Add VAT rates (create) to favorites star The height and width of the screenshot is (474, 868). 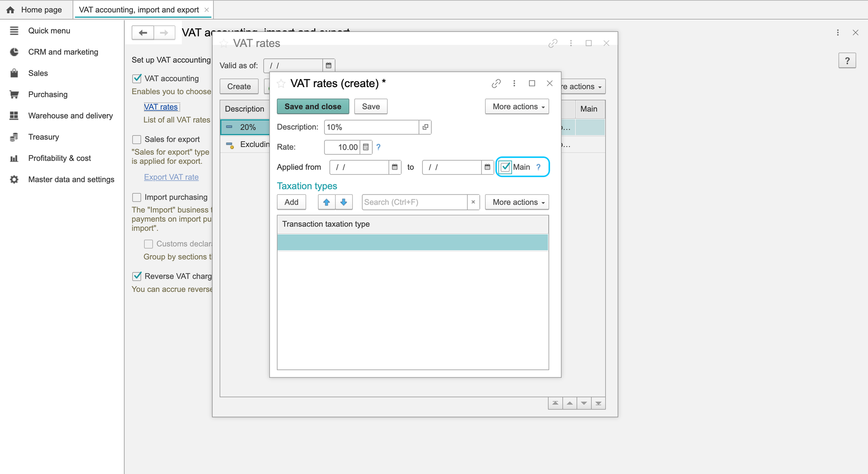[x=281, y=83]
